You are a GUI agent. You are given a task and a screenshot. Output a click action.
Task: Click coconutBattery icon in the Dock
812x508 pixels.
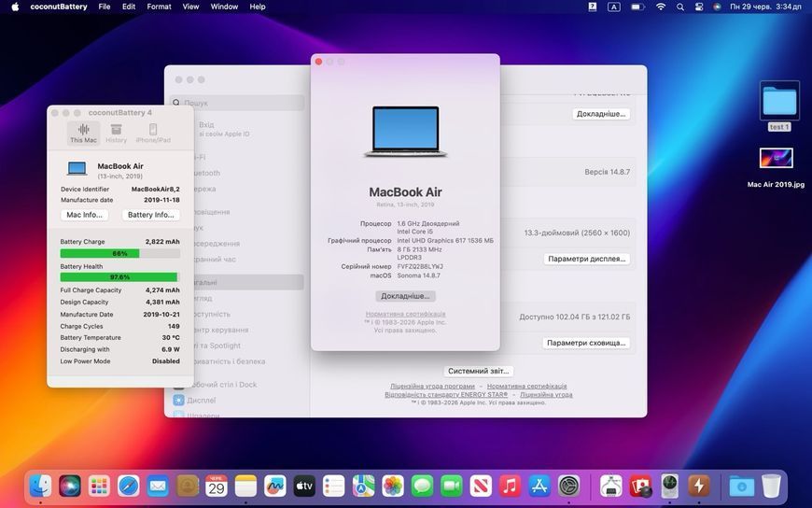pos(699,486)
